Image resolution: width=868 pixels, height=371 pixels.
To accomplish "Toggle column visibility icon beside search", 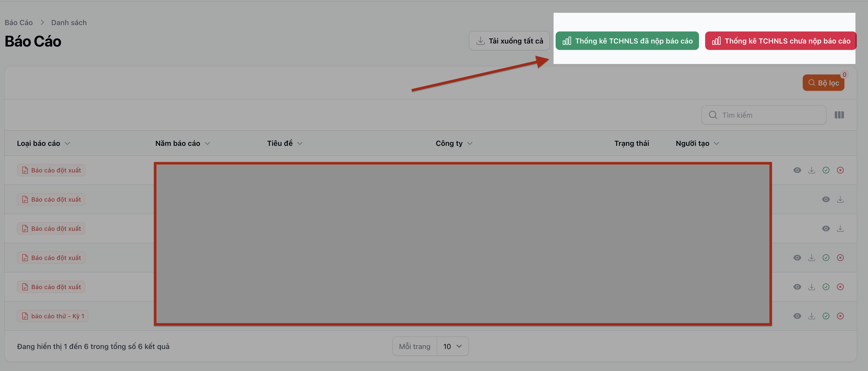I will [839, 115].
